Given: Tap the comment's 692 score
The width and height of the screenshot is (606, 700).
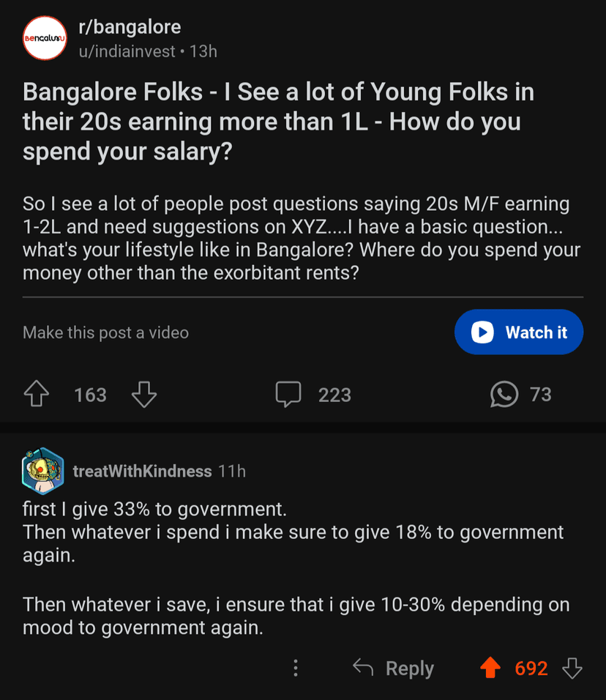Looking at the screenshot, I should (531, 669).
